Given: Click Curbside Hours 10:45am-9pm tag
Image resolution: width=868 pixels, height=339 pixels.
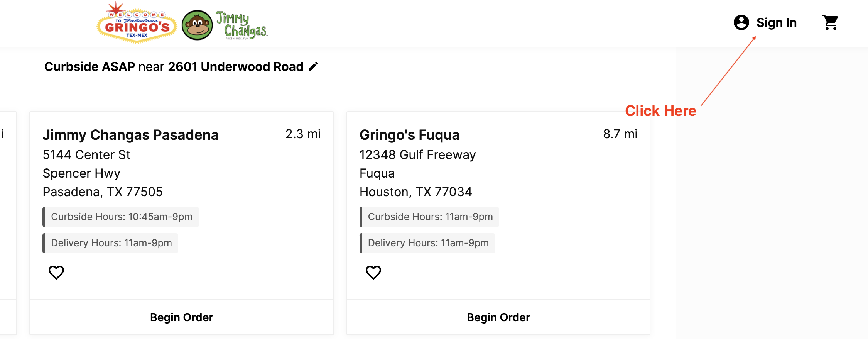Looking at the screenshot, I should pyautogui.click(x=121, y=217).
